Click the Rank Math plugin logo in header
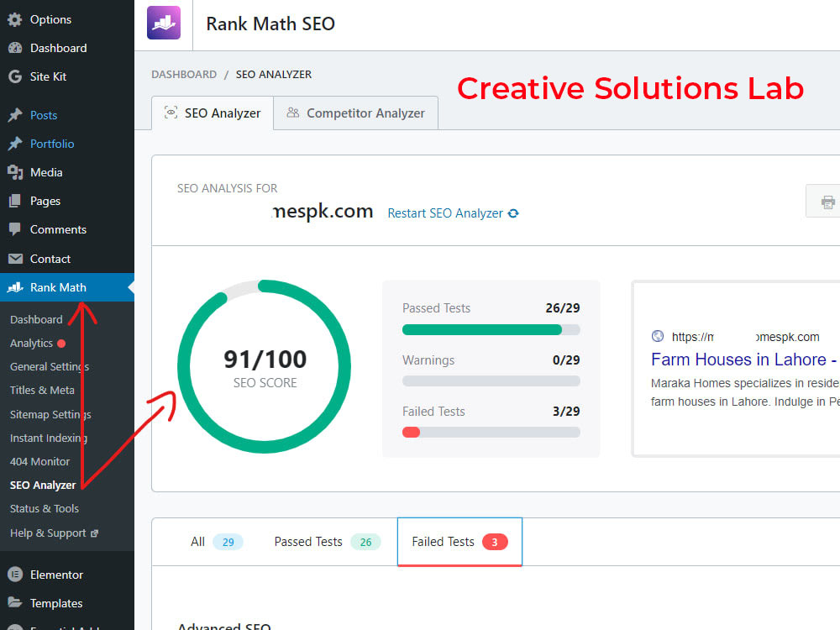The height and width of the screenshot is (630, 840). (163, 23)
